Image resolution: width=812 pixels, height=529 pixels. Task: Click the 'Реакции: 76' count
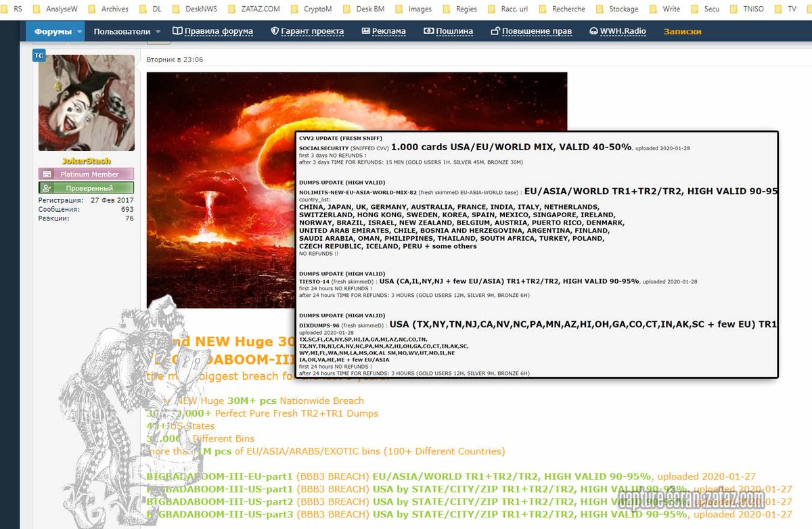coord(86,218)
